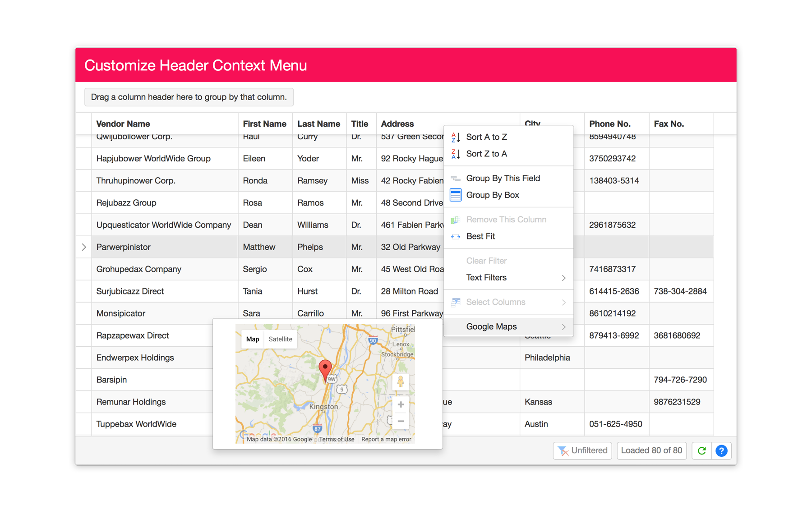The image size is (812, 514).
Task: Open the Terms of Use link
Action: point(337,439)
